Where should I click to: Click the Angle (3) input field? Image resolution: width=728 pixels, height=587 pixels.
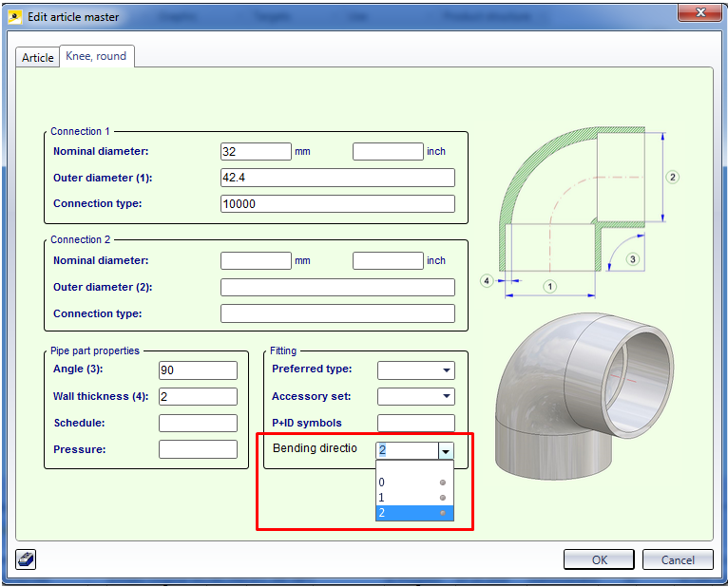tap(198, 370)
